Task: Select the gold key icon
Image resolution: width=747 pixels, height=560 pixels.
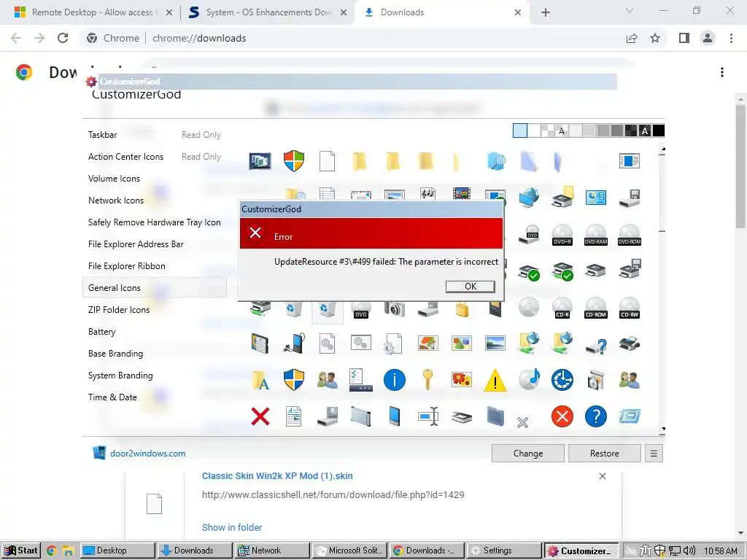Action: pos(427,380)
